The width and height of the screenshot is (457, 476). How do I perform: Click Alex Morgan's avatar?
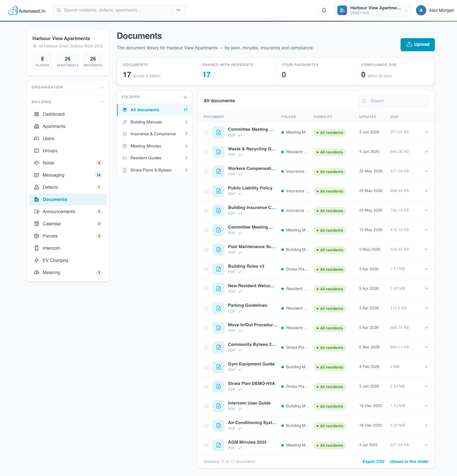coord(421,10)
